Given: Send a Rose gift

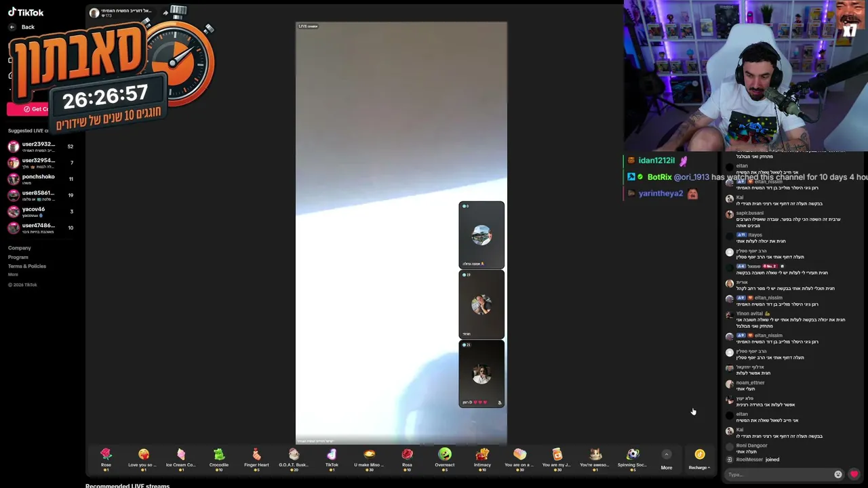Looking at the screenshot, I should pos(106,459).
